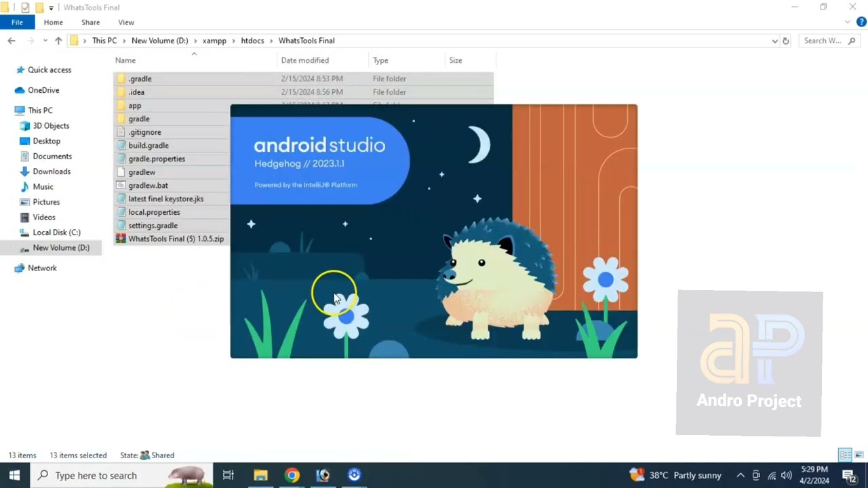Open Google Chrome from taskbar
Screen dimensions: 868x488
292,475
